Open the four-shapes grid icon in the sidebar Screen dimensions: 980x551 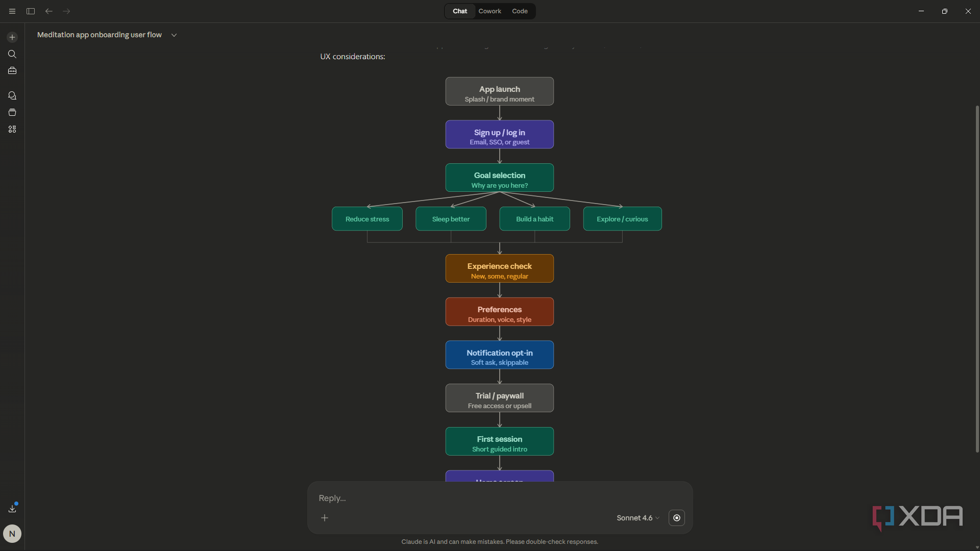click(12, 130)
